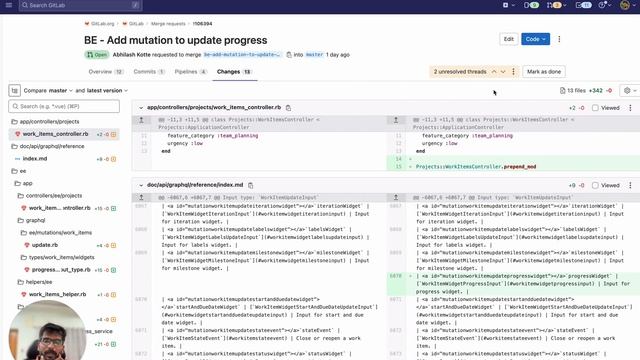Click author name Abhilash Kotte

tap(131, 55)
